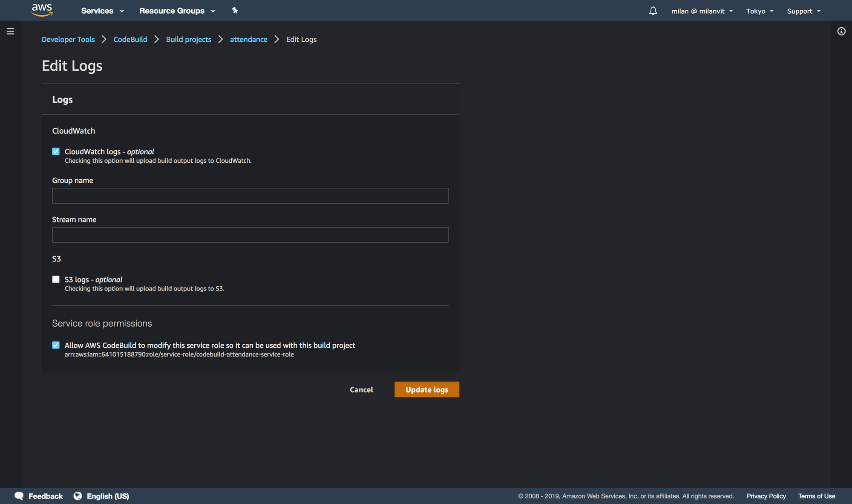
Task: Click the Group name input field
Action: pos(250,196)
